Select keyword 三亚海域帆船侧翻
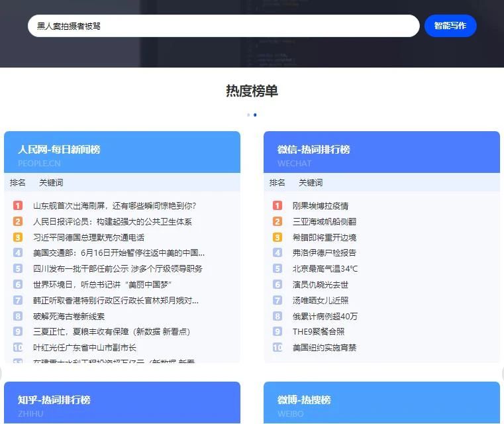Screen dimensions: 504x424 point(325,221)
